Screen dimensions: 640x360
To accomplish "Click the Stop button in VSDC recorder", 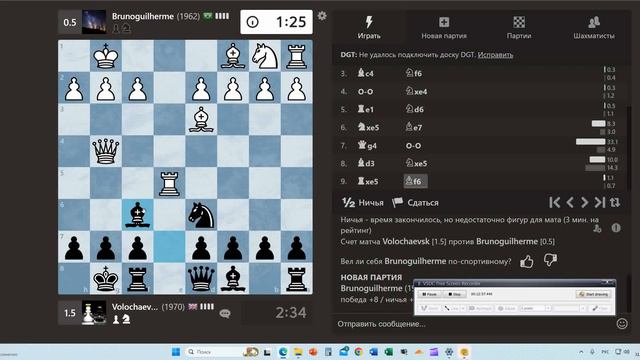I will coord(454,294).
